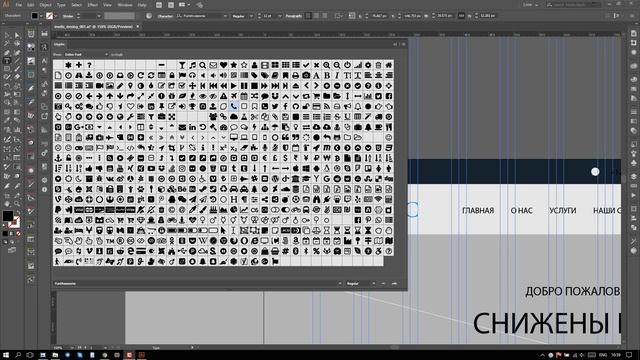Viewport: 640px width, 360px height.
Task: Click the fill color swatch in control bar
Action: pyautogui.click(x=35, y=16)
